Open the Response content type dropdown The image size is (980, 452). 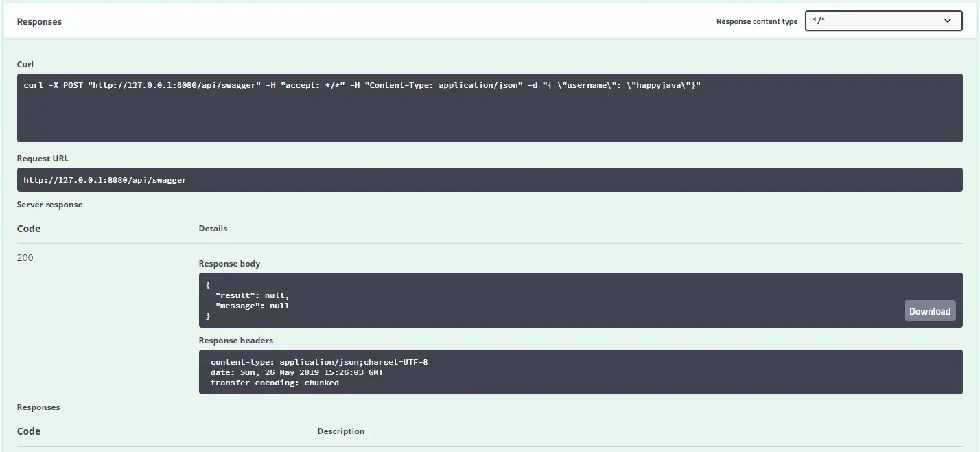pos(883,21)
